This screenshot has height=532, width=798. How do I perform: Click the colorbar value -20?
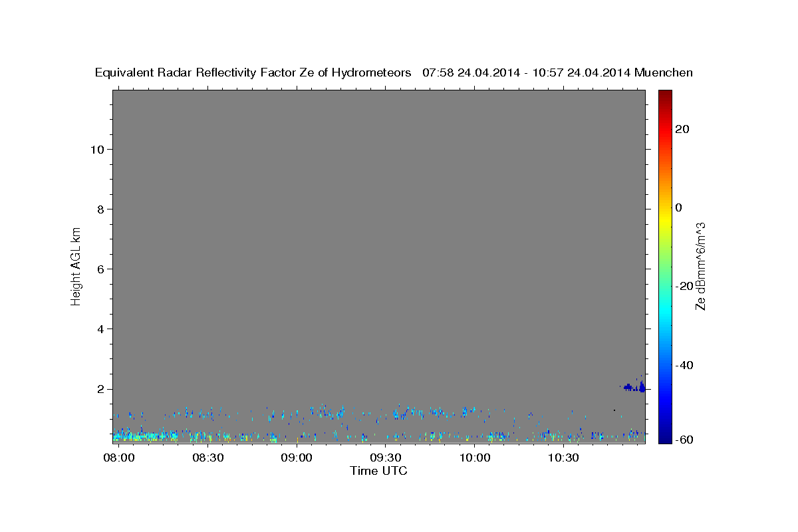(684, 286)
